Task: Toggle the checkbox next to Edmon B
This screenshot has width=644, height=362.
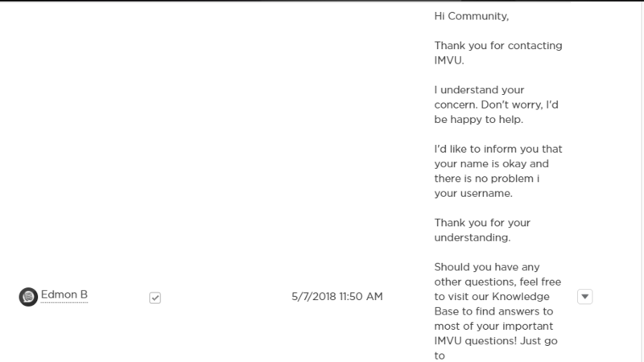Action: click(x=155, y=297)
